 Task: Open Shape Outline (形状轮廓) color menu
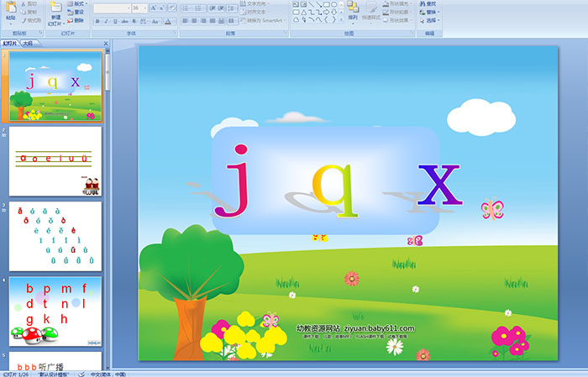(398, 12)
